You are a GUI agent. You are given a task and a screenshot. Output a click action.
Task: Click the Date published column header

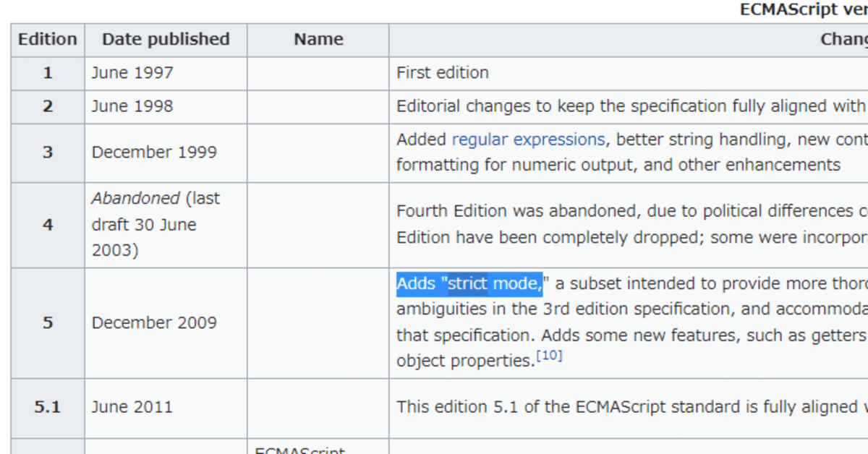pyautogui.click(x=166, y=40)
